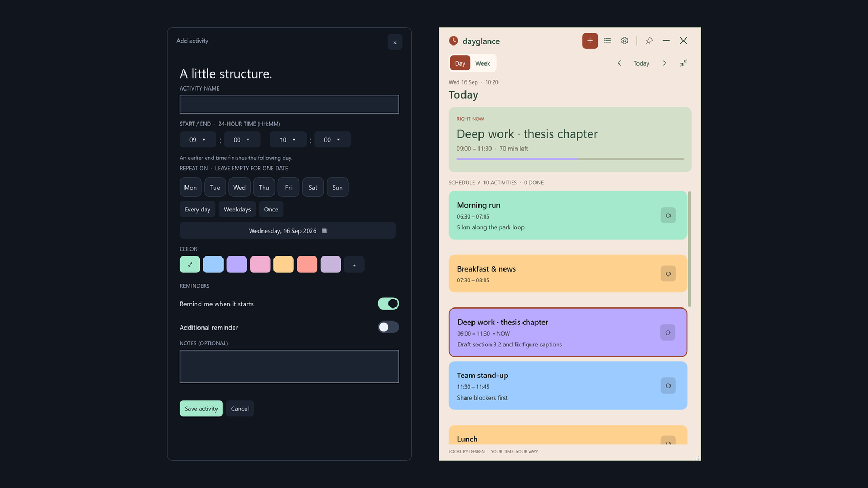Click the compact view collapse arrows icon
Screen dimensions: 868x488
[x=684, y=63]
